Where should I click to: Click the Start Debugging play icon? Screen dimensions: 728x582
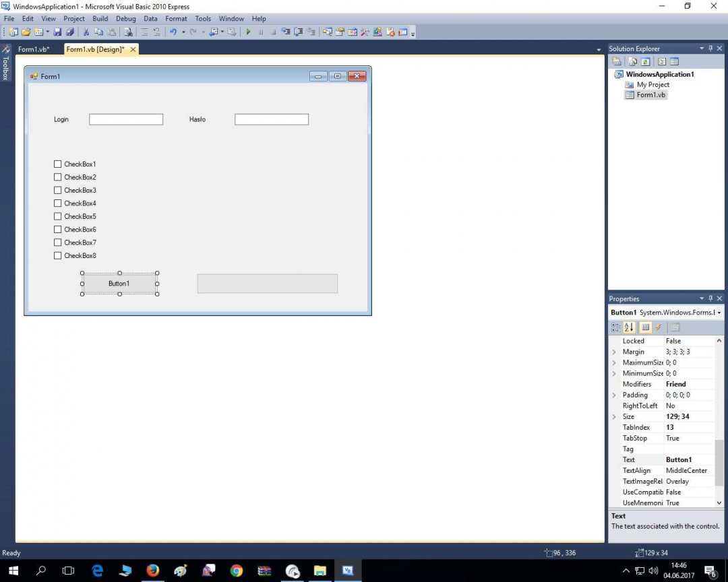248,32
